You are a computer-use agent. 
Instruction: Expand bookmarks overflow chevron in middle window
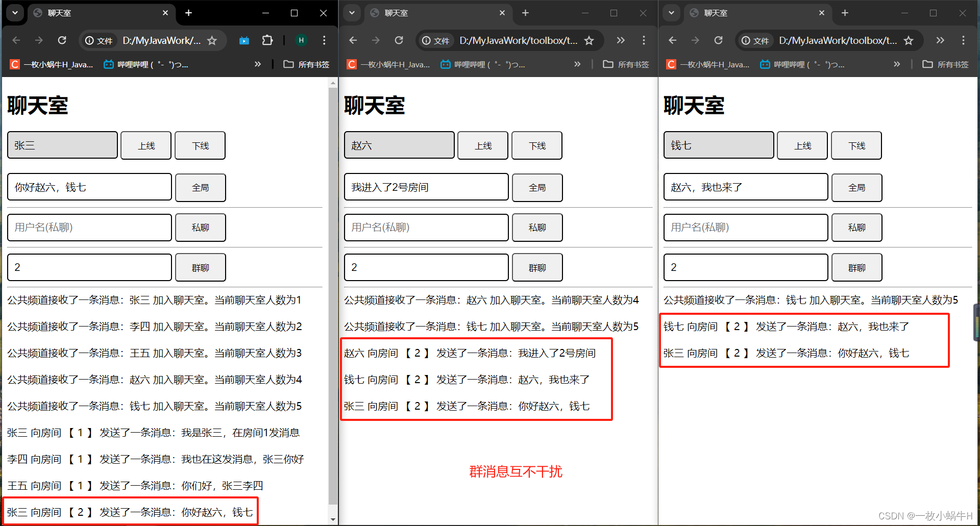coord(577,64)
